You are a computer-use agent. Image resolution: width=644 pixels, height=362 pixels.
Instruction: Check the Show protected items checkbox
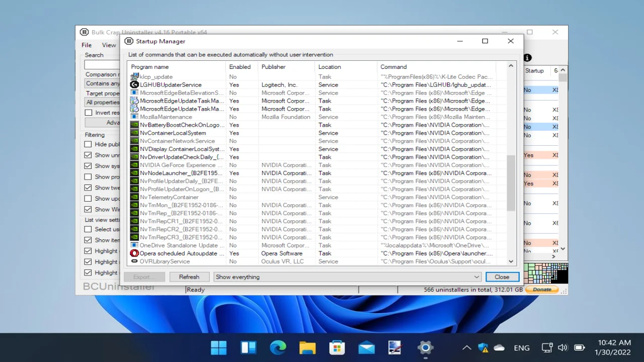[x=88, y=177]
